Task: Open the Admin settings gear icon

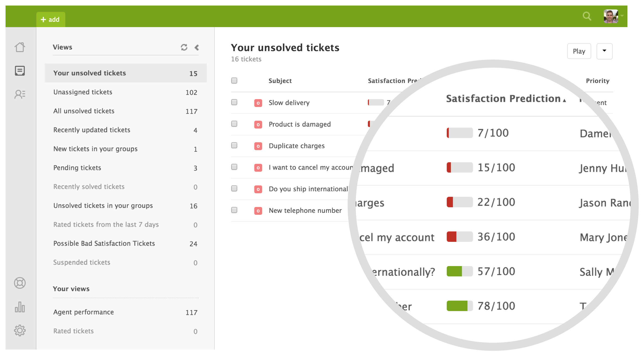Action: (20, 330)
